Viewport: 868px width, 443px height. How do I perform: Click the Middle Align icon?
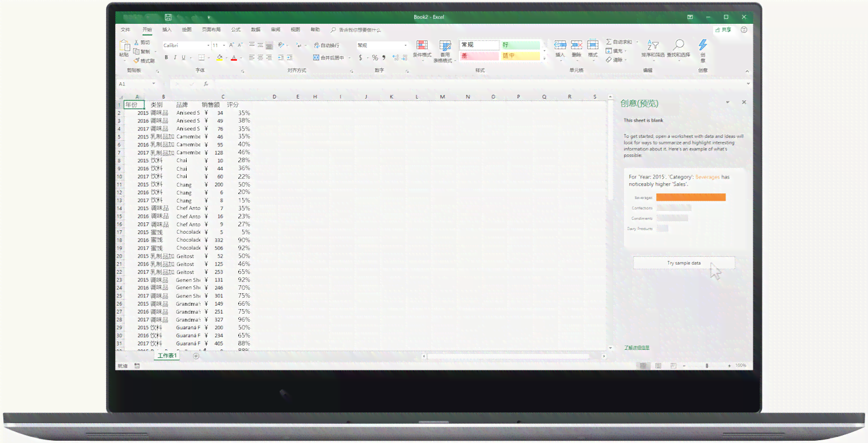[260, 45]
